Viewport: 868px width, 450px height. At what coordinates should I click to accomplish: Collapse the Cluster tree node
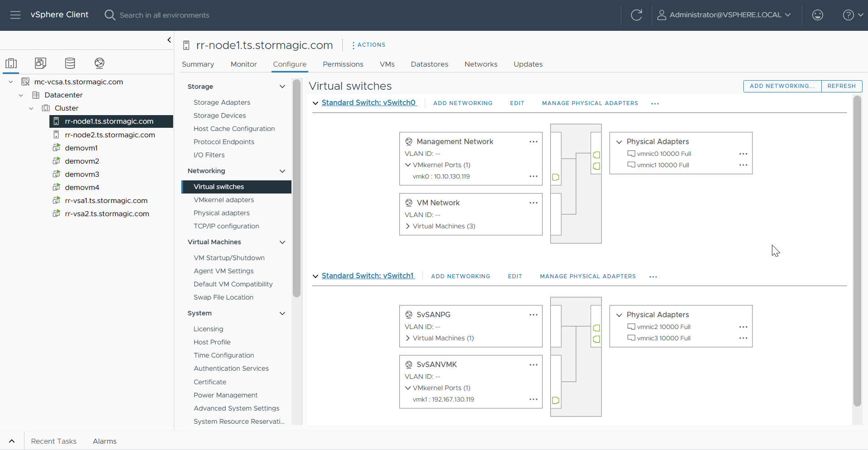click(31, 108)
